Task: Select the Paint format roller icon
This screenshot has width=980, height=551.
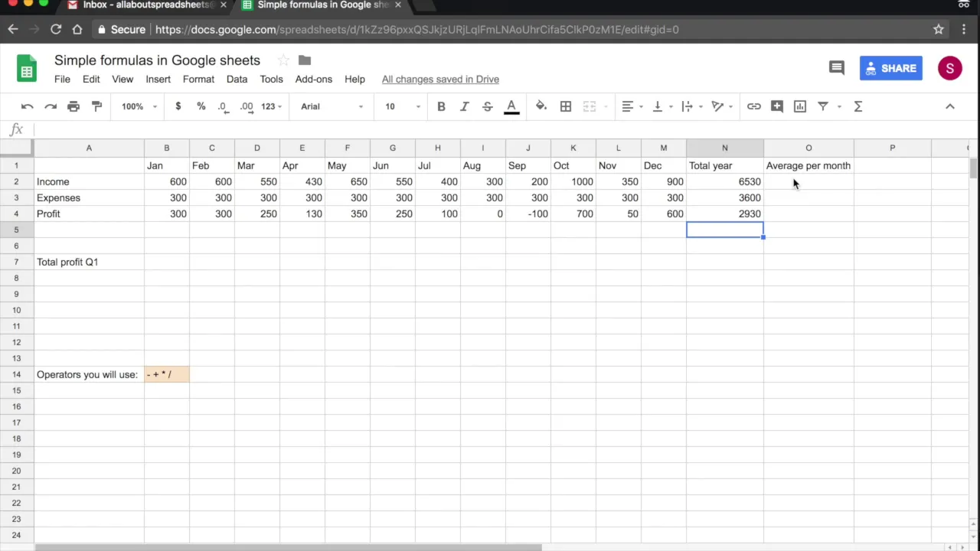Action: pyautogui.click(x=96, y=106)
